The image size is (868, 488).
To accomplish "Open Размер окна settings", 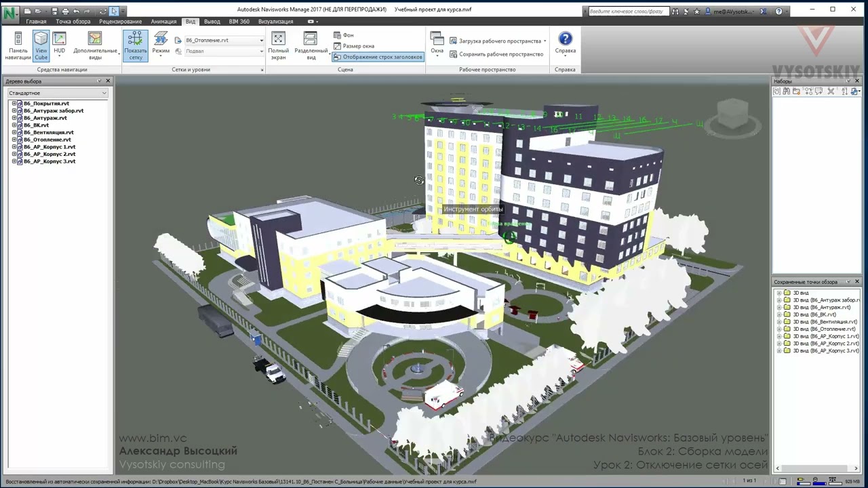I will tap(354, 45).
